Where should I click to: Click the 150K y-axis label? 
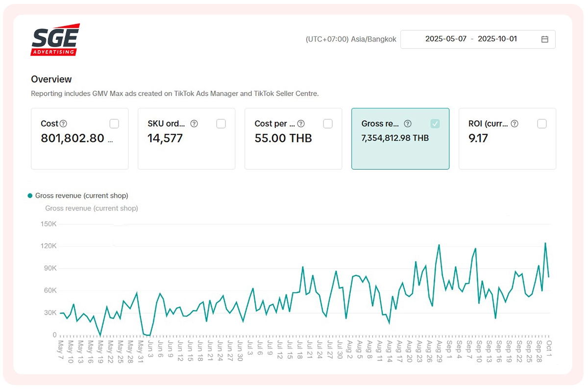48,224
